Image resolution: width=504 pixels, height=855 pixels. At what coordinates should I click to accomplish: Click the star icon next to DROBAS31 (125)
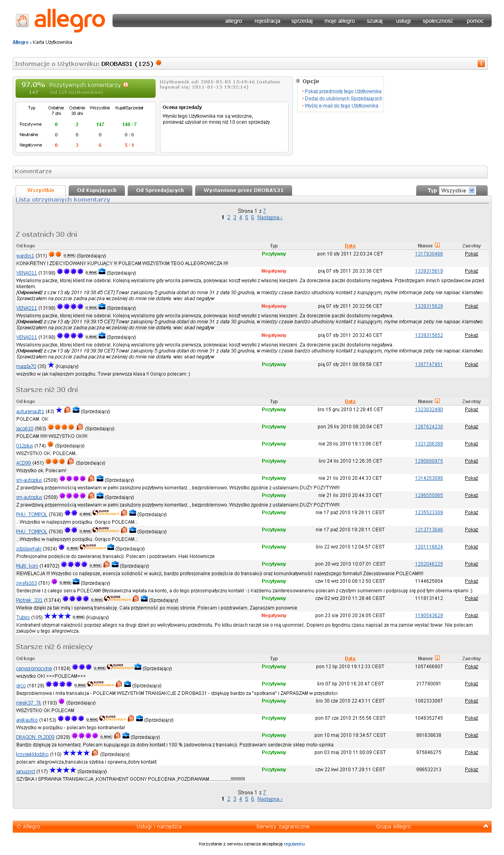(x=158, y=63)
